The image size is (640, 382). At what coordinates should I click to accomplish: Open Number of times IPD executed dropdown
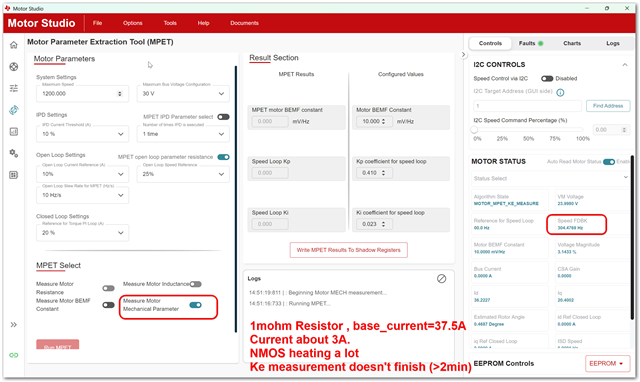pyautogui.click(x=183, y=134)
